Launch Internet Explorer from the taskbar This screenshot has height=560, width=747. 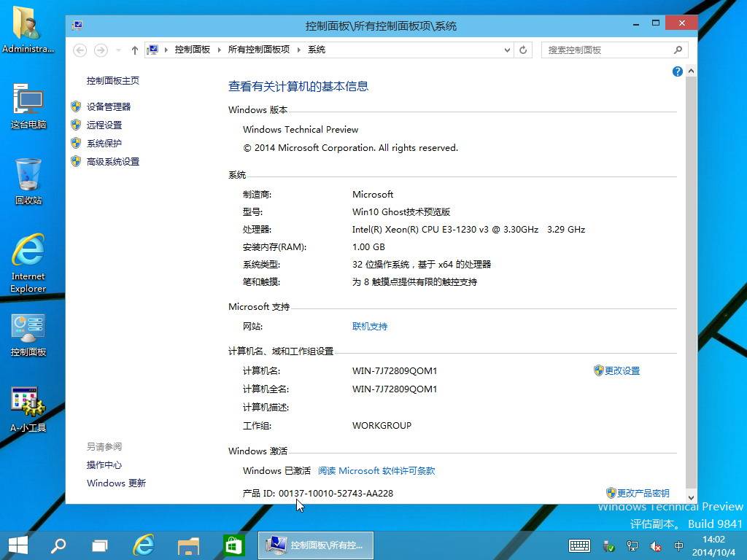144,545
